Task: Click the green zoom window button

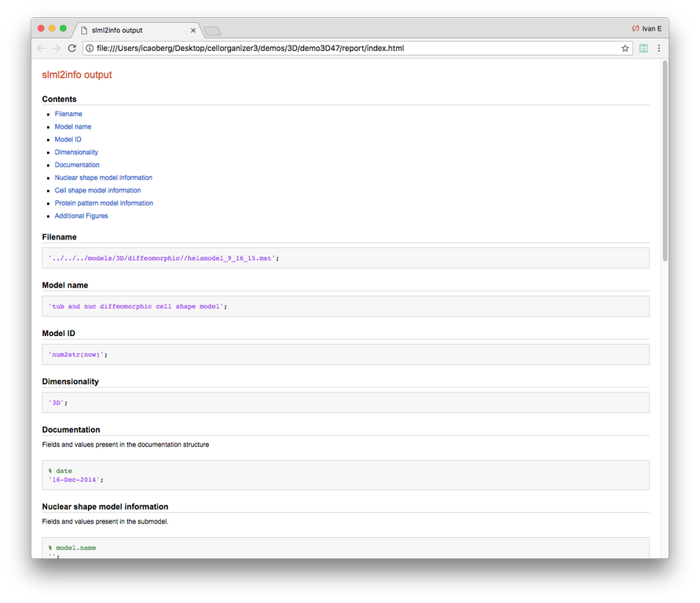Action: coord(63,28)
